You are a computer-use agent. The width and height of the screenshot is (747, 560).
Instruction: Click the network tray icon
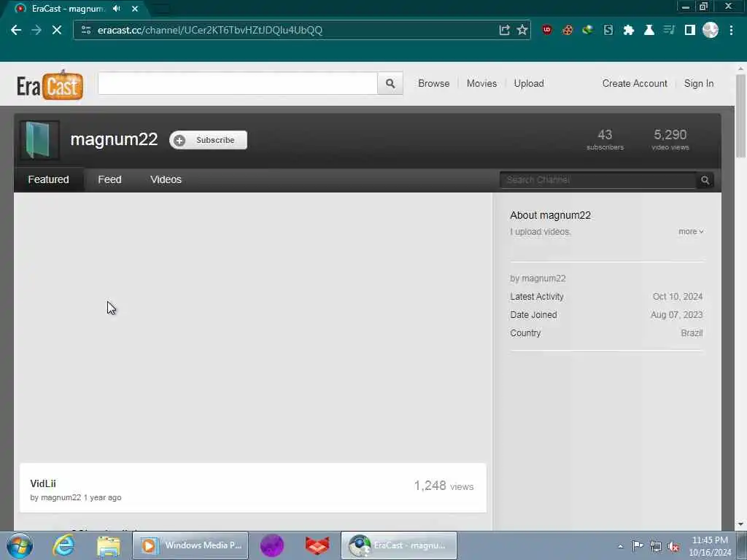656,546
